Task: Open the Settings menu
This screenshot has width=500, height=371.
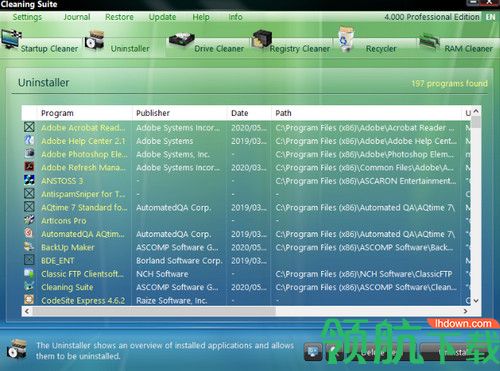Action: point(27,17)
